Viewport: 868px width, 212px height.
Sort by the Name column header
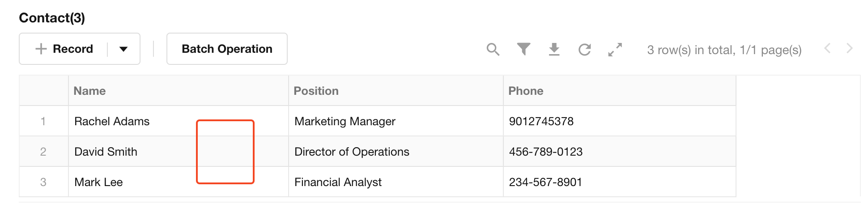click(89, 91)
